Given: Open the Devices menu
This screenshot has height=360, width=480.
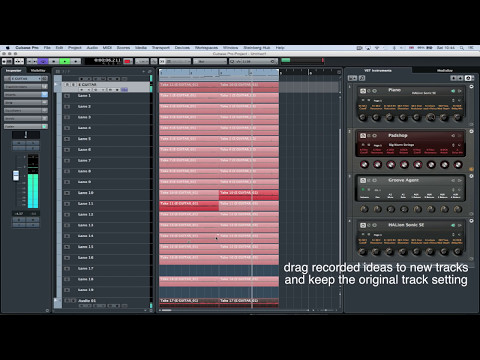Looking at the screenshot, I should (182, 48).
